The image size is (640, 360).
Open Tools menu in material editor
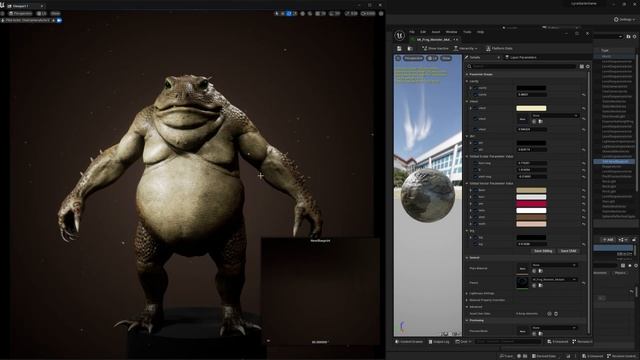(x=467, y=32)
